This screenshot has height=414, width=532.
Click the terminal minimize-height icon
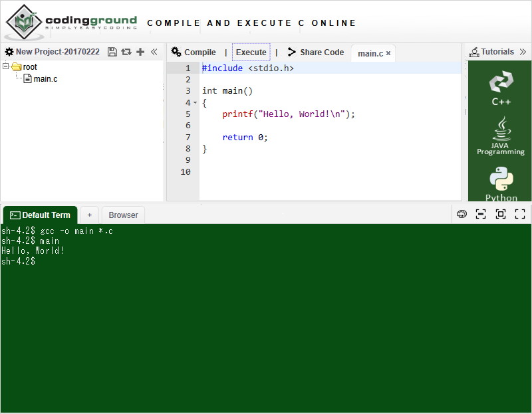click(x=481, y=214)
